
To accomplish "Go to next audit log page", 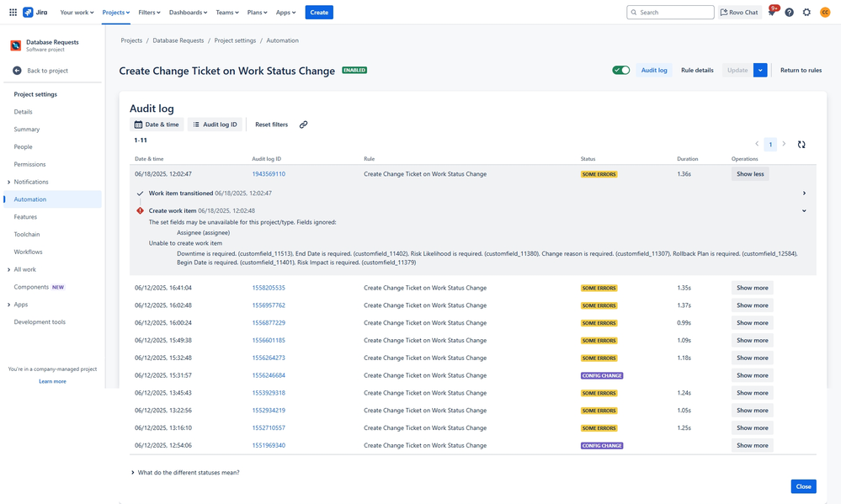I will (784, 144).
